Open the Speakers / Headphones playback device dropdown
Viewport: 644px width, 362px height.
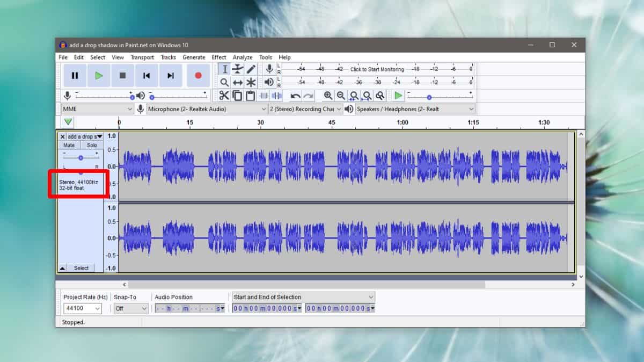click(415, 109)
